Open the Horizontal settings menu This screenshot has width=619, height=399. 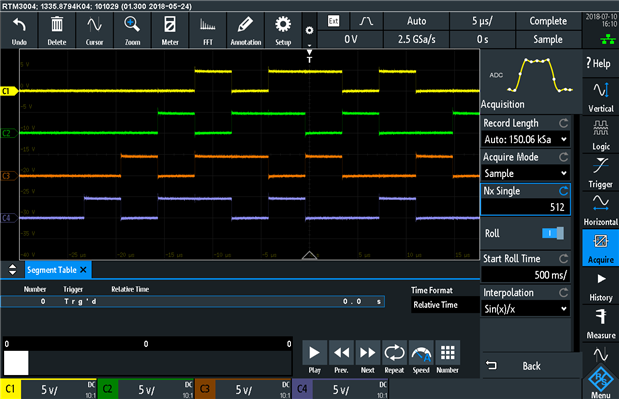(x=600, y=210)
